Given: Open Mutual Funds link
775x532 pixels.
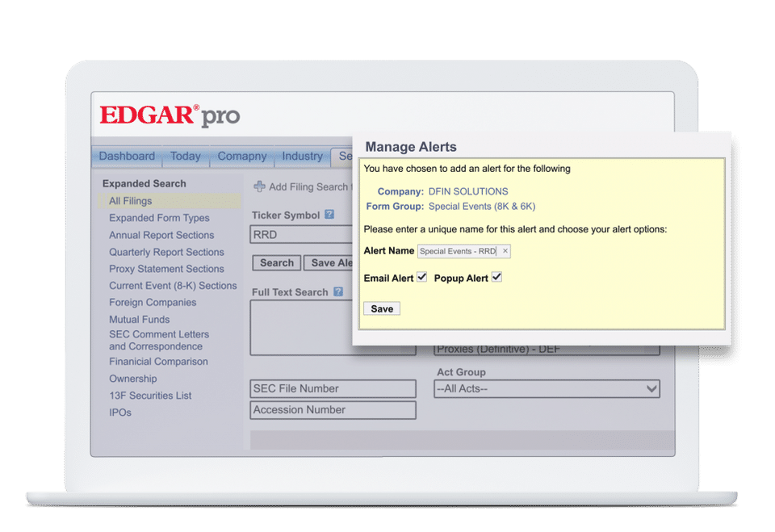Looking at the screenshot, I should tap(140, 320).
